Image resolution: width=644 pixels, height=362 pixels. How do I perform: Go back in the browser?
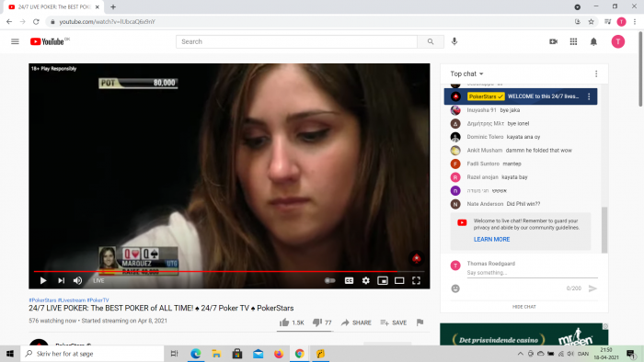tap(9, 22)
